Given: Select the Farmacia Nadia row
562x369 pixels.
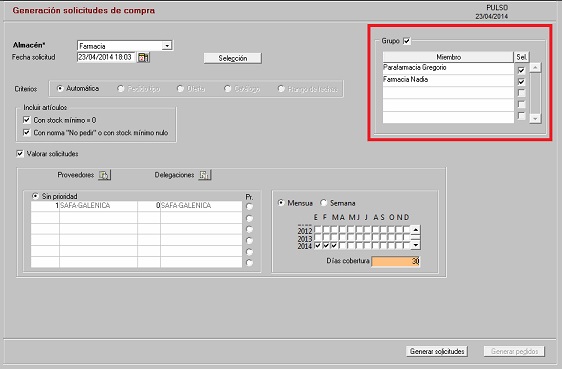Looking at the screenshot, I should (448, 80).
